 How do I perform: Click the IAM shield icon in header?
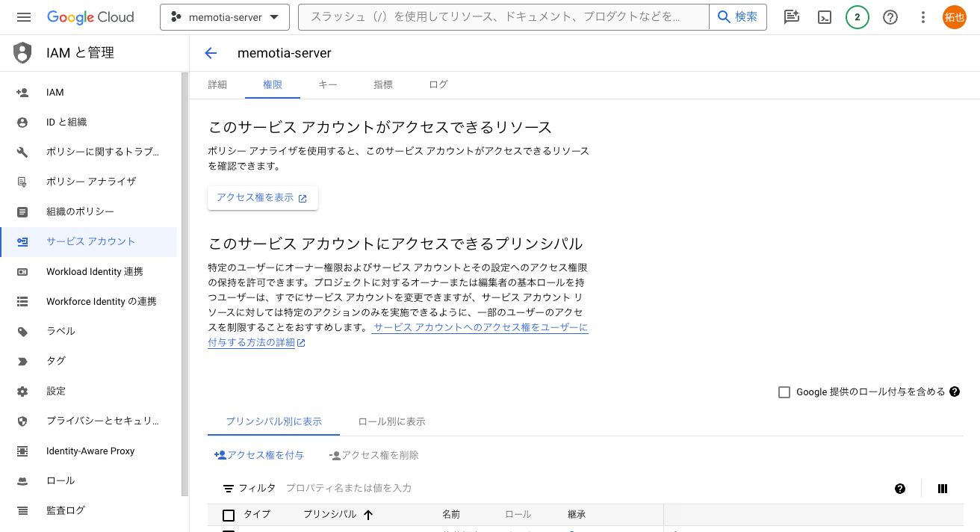tap(22, 53)
